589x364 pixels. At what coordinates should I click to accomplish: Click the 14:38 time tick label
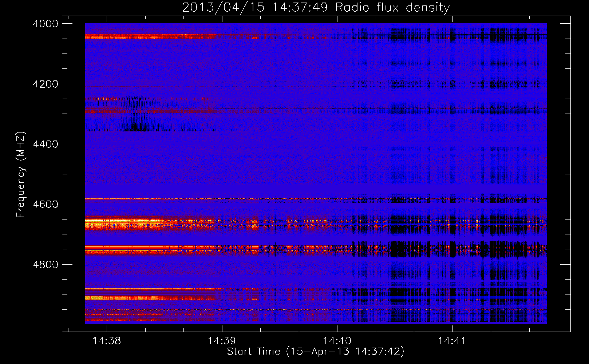tap(107, 341)
